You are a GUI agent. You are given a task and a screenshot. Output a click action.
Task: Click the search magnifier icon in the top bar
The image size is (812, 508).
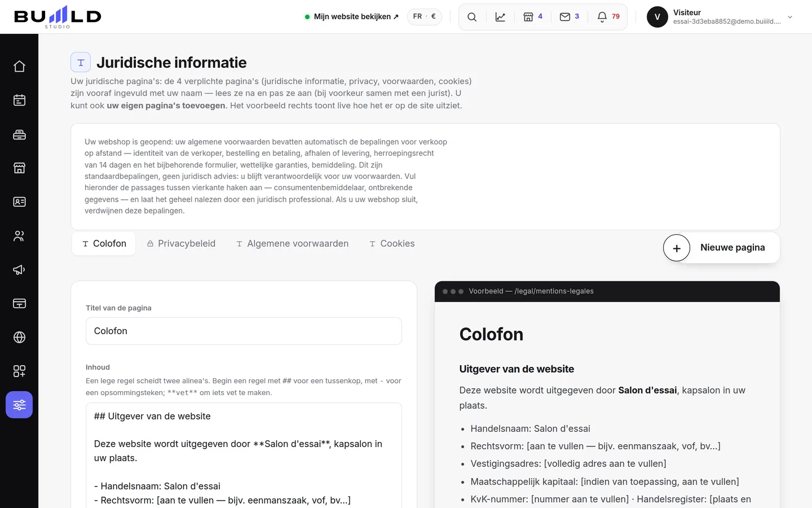[x=472, y=17]
